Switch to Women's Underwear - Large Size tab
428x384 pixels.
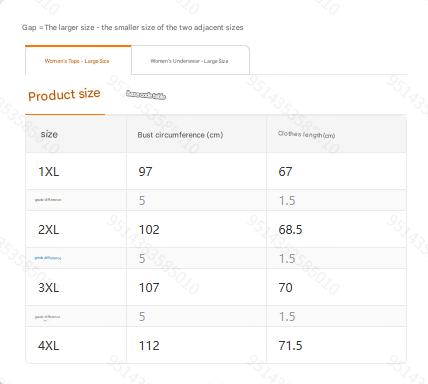pos(190,61)
